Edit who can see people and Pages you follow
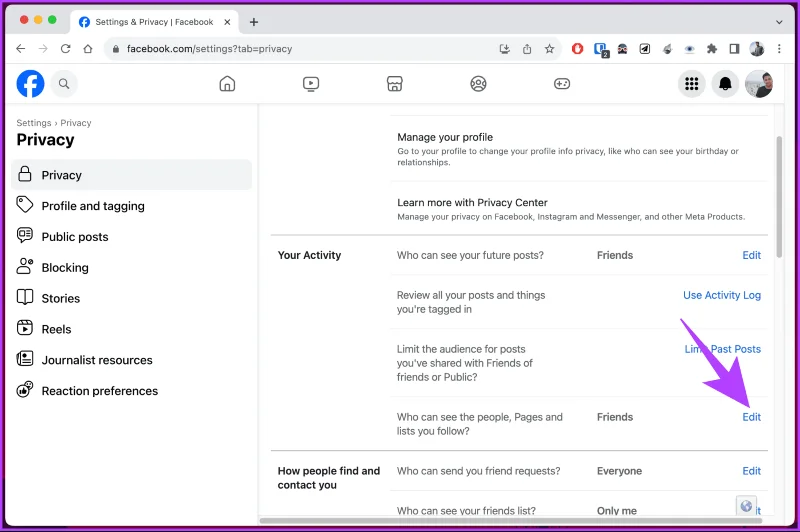Screen dimensions: 800x532 pos(751,417)
